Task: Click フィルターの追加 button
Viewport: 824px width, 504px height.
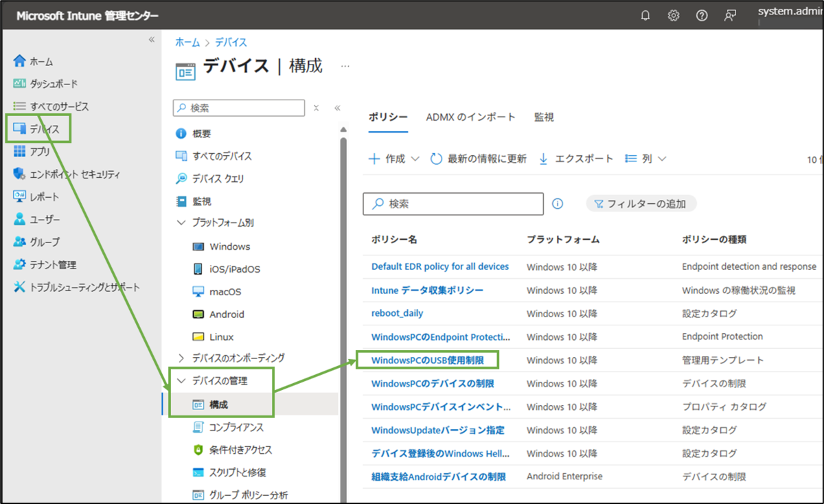Action: pyautogui.click(x=641, y=204)
